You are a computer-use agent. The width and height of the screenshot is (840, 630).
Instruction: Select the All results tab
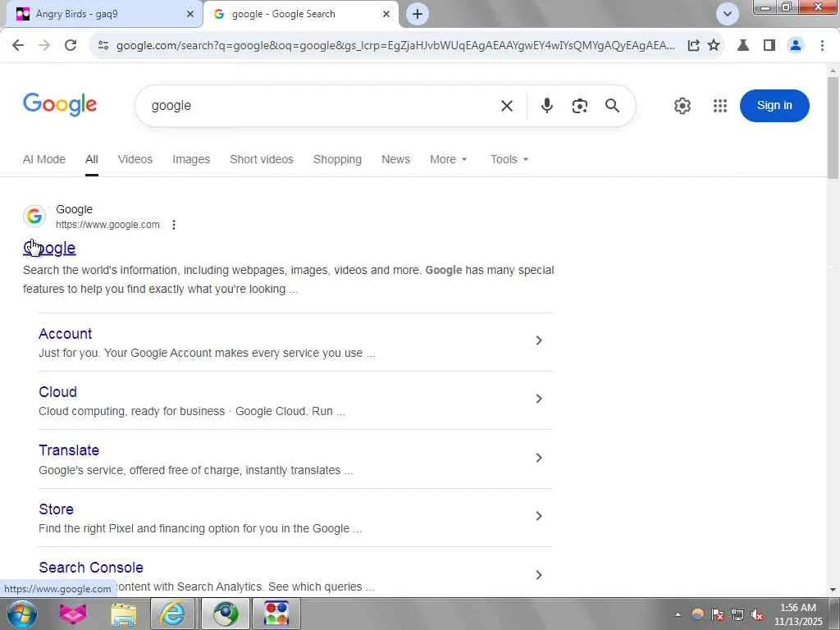tap(92, 160)
